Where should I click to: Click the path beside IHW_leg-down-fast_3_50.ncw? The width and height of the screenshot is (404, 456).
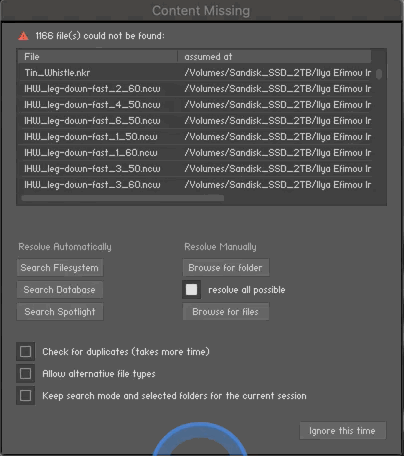tap(278, 169)
